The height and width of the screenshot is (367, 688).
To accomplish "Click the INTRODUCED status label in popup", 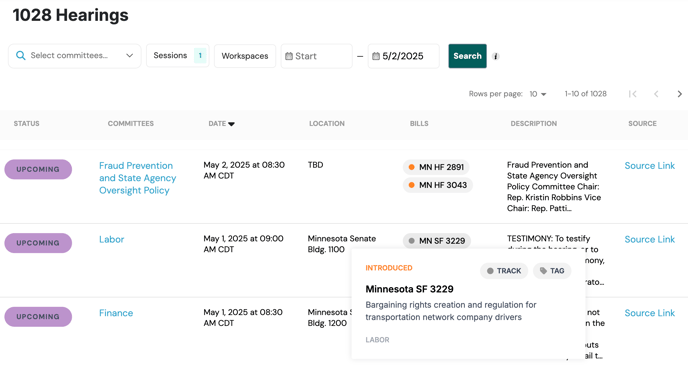I will pyautogui.click(x=389, y=268).
